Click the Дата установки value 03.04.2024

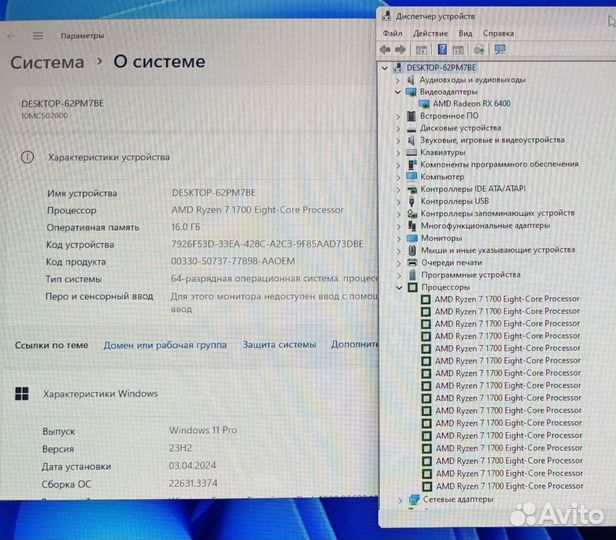pos(192,466)
